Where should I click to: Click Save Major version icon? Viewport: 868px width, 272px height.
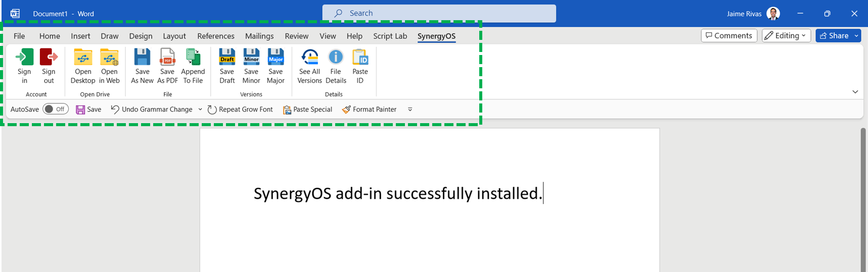click(x=276, y=57)
